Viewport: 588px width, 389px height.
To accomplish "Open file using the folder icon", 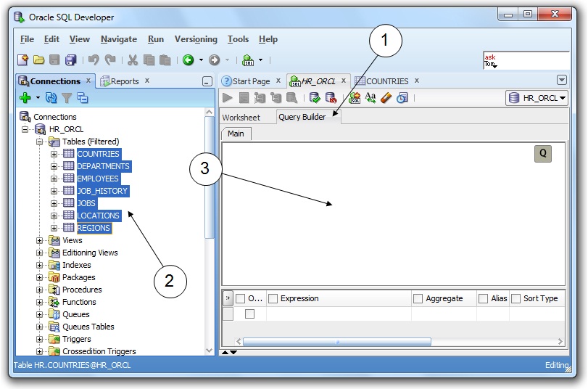I will coord(38,60).
